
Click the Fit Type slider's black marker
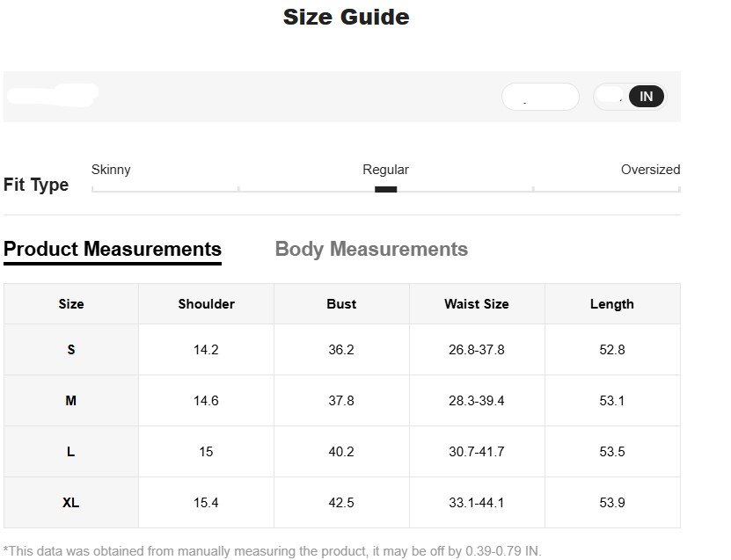[x=385, y=189]
